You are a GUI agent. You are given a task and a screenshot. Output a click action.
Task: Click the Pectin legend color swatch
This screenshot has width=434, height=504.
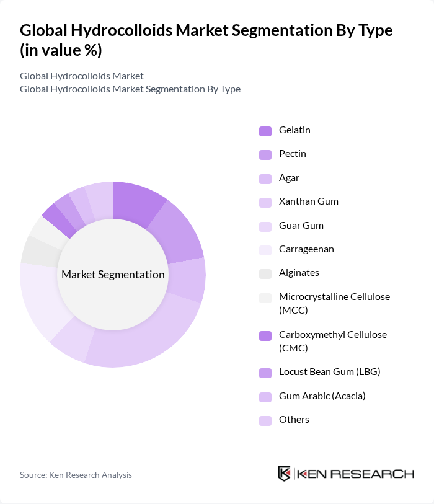tap(265, 154)
